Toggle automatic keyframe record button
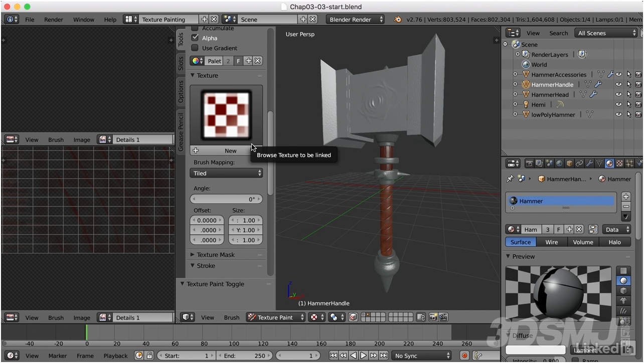Viewport: 644px width, 363px height. pos(464,355)
